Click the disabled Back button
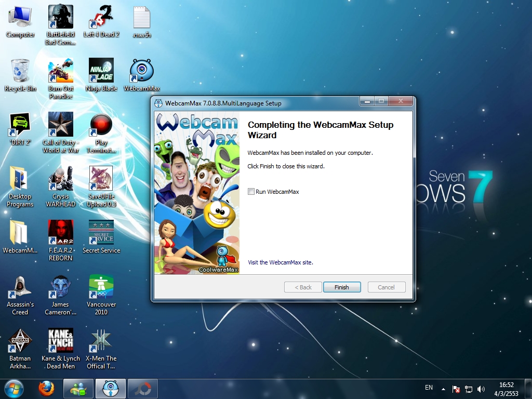Viewport: 532px width, 399px height. pyautogui.click(x=303, y=287)
